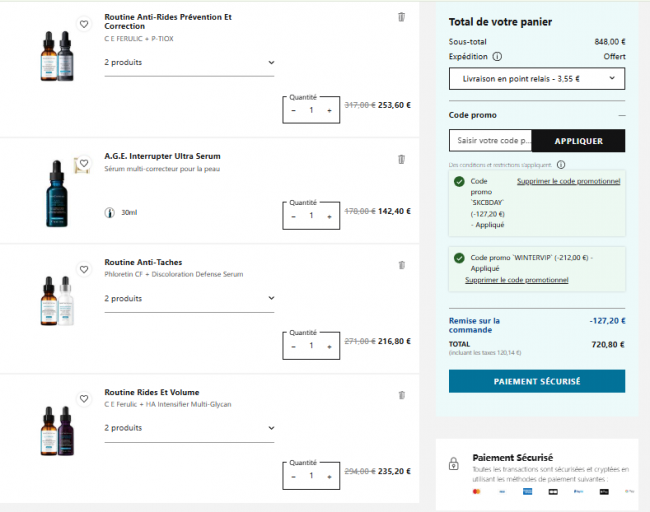
Task: Click trash icon for Routine Anti-Taches
Action: (401, 265)
